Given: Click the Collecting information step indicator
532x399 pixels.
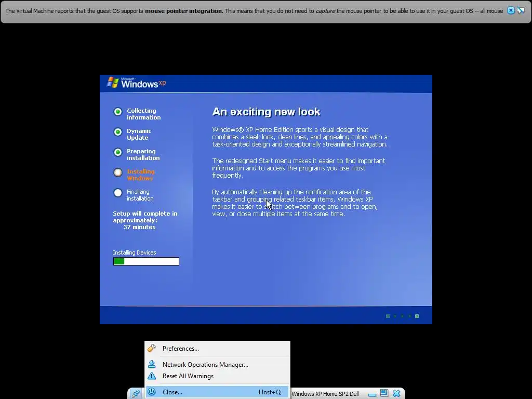Looking at the screenshot, I should point(118,112).
